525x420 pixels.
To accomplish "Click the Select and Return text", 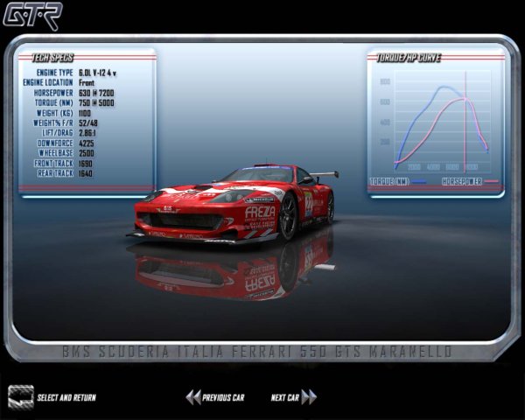I will coord(66,398).
